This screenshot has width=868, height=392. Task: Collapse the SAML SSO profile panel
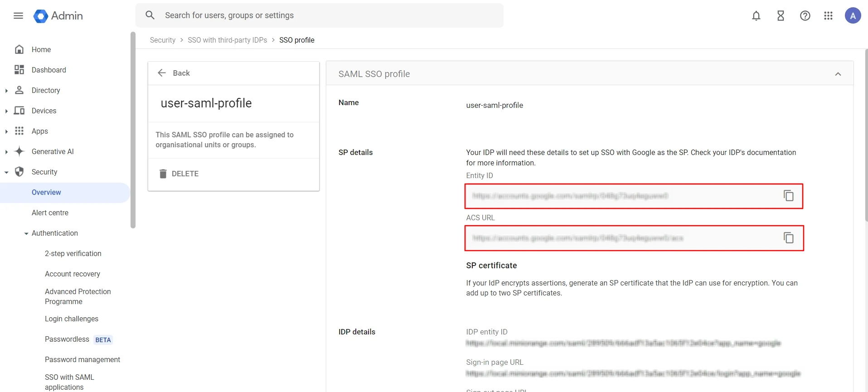(838, 74)
